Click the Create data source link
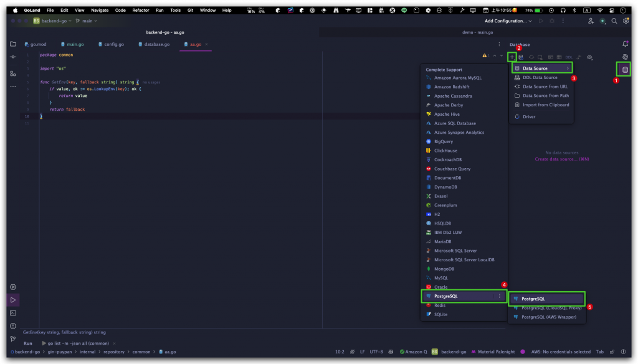This screenshot has width=638, height=364. pyautogui.click(x=561, y=159)
